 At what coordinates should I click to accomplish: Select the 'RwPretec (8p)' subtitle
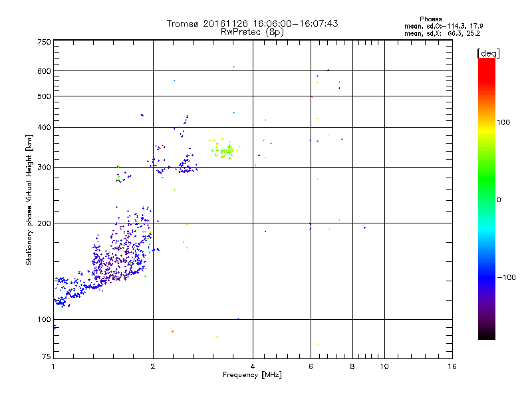pyautogui.click(x=252, y=32)
